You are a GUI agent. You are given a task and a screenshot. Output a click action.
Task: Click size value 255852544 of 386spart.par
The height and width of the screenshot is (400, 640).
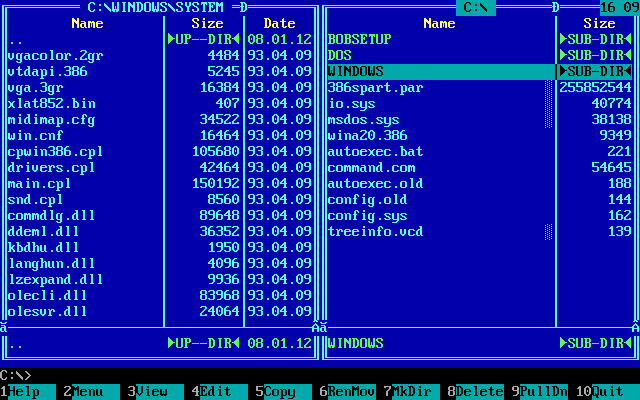pos(596,87)
